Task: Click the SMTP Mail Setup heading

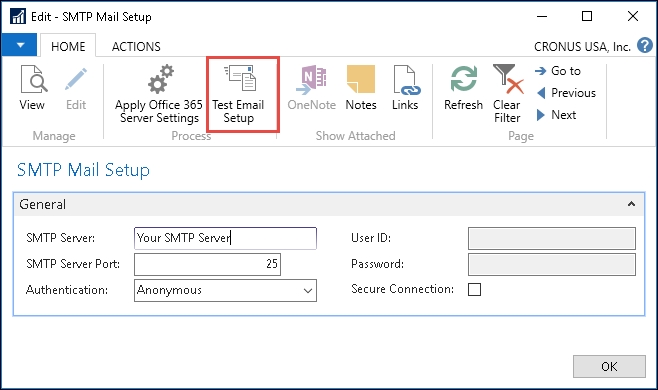Action: point(83,170)
